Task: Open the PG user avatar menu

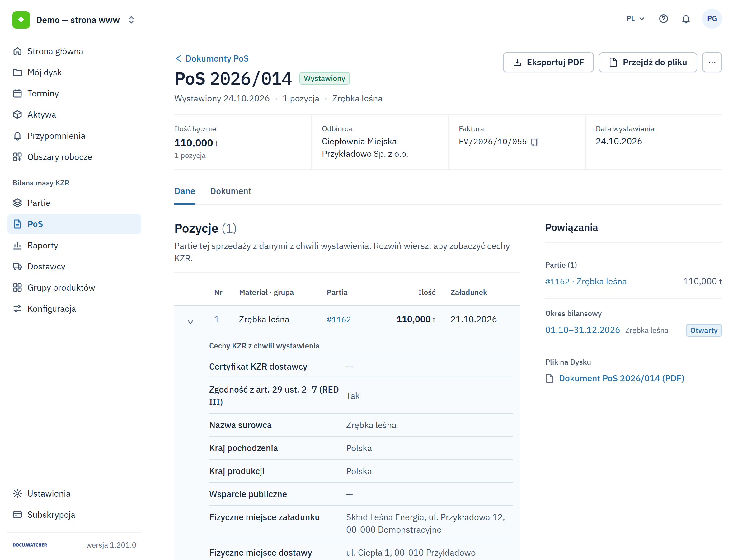Action: [712, 19]
